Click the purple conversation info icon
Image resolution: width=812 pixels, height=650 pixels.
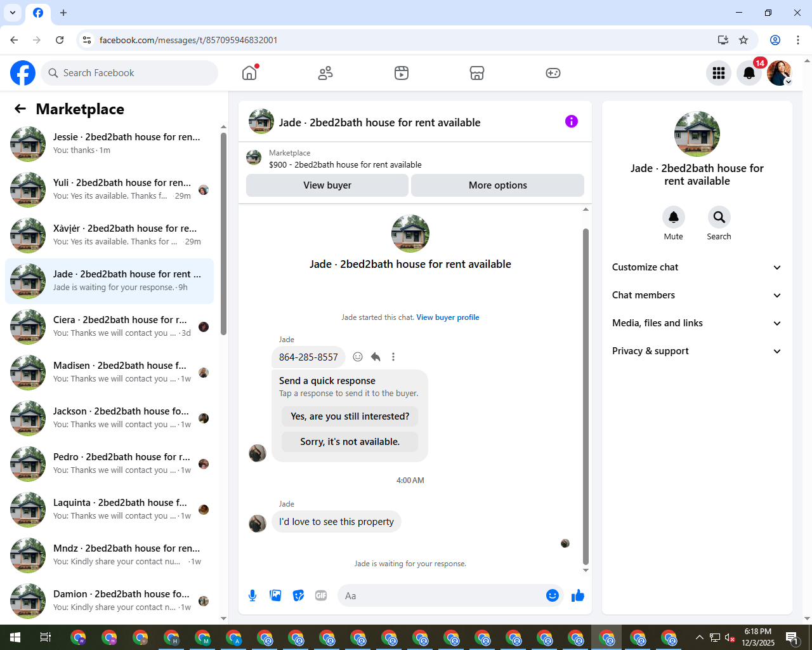pyautogui.click(x=572, y=121)
